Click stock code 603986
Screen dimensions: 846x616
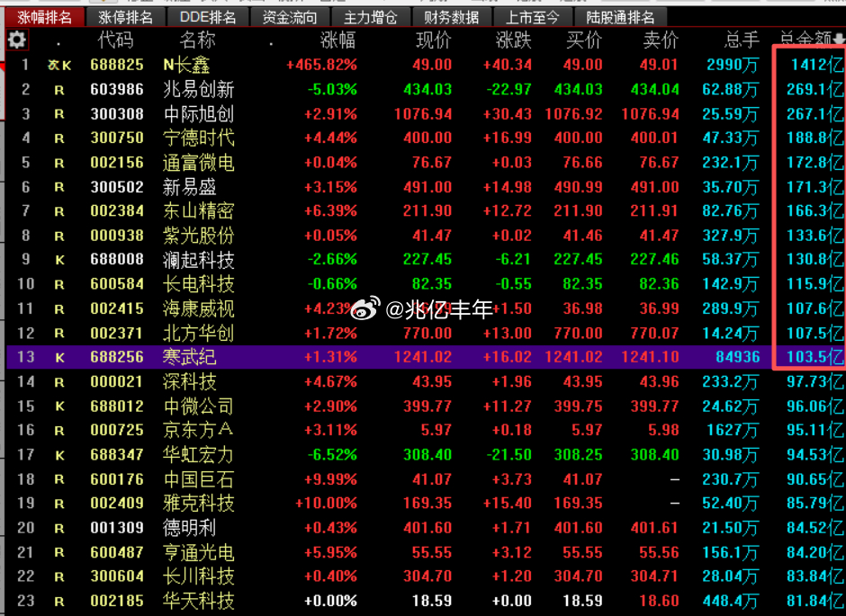[117, 89]
